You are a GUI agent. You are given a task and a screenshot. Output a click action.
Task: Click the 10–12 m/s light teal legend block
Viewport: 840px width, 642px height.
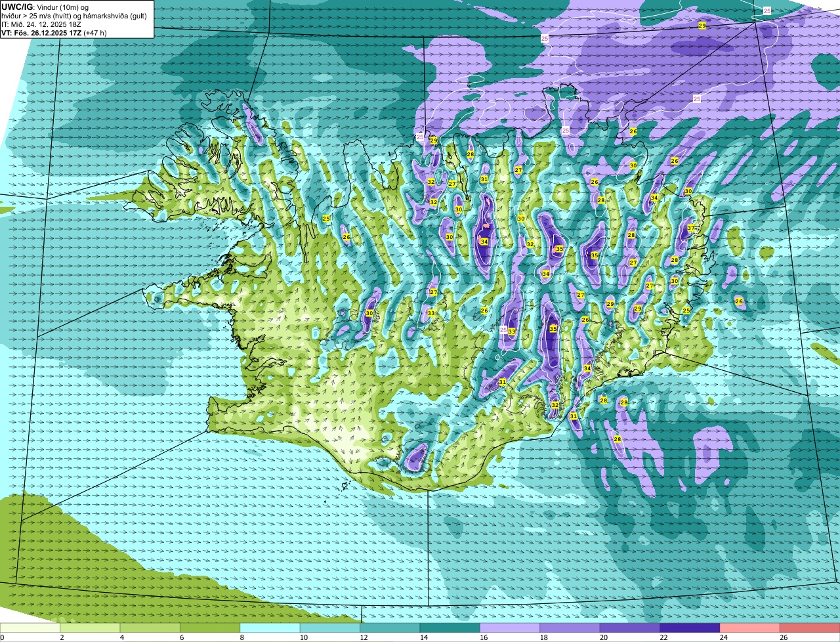click(x=329, y=628)
